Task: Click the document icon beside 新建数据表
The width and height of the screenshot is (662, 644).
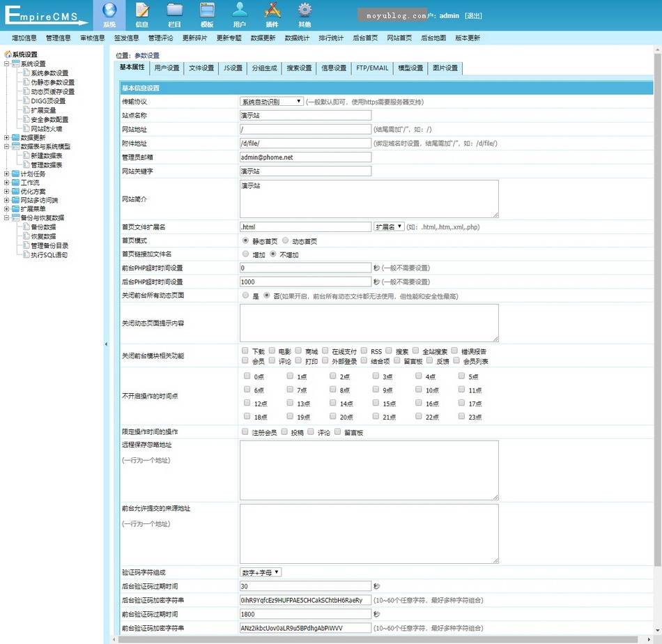Action: click(x=26, y=155)
